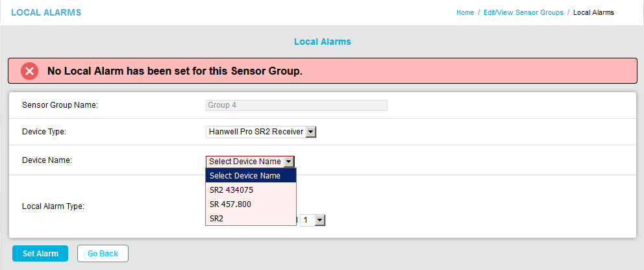Click the No Local Alarm error message
644x270 pixels.
[175, 71]
